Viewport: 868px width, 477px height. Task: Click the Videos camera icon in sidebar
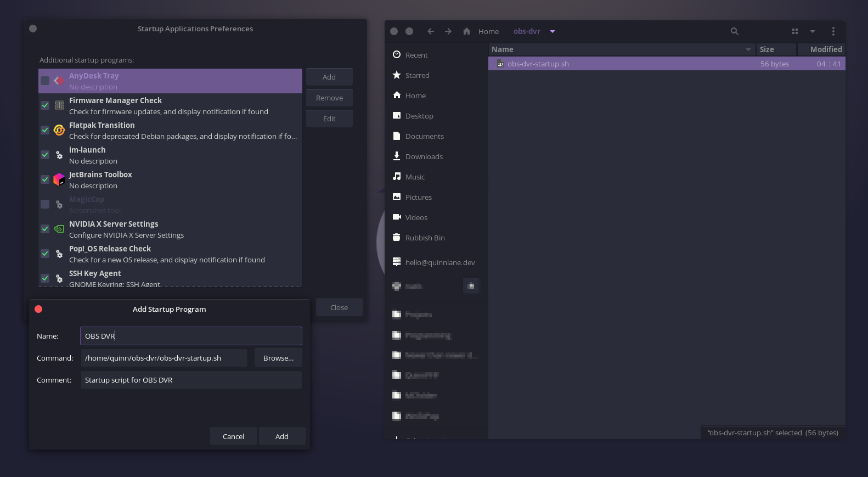click(397, 217)
